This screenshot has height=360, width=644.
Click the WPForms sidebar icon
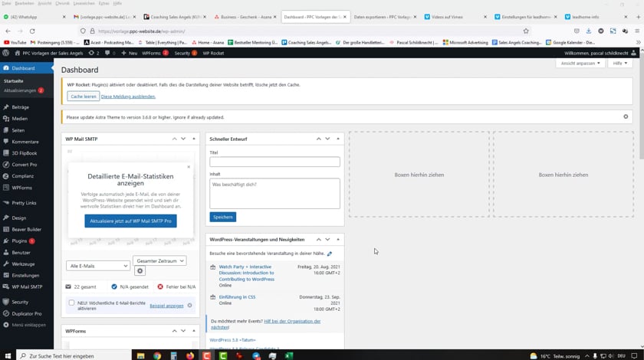click(6, 188)
